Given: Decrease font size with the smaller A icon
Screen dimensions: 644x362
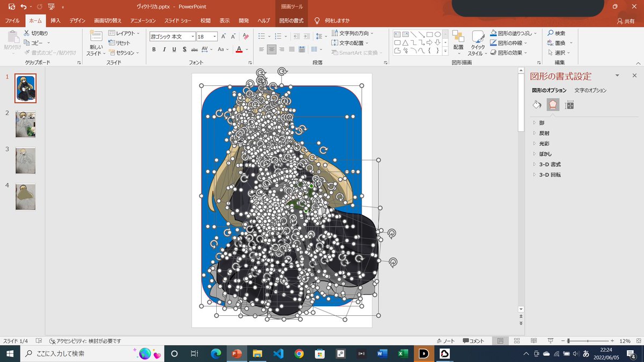Looking at the screenshot, I should coord(233,37).
